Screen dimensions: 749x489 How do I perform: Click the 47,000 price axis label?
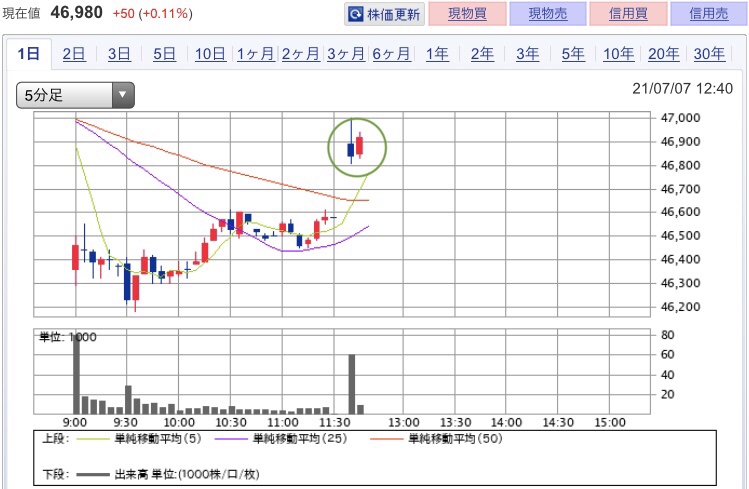coord(680,118)
